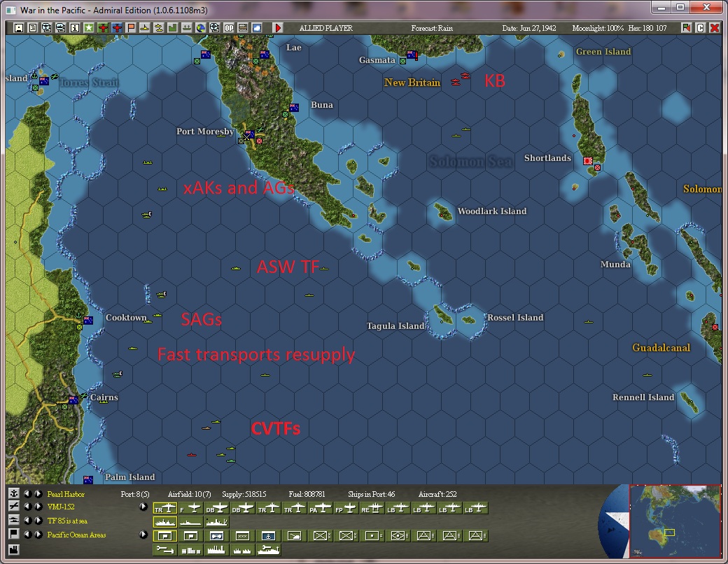
Task: Click the Rennell Island label
Action: (643, 397)
